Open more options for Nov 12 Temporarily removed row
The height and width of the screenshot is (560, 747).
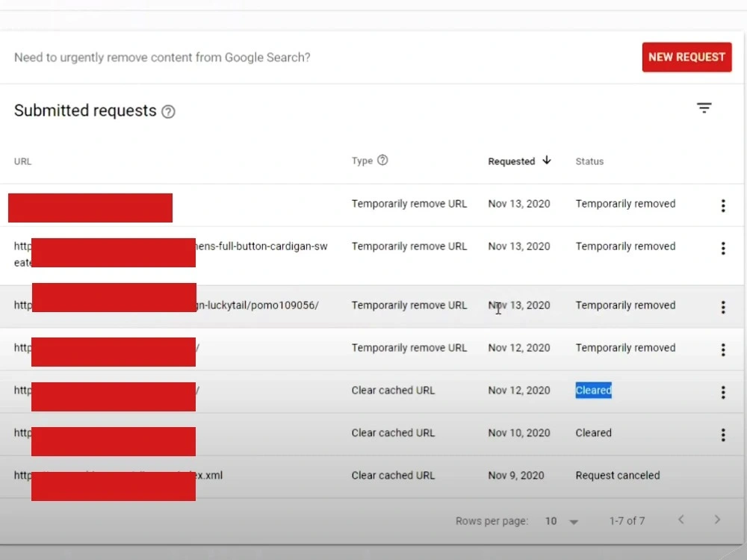[723, 350]
